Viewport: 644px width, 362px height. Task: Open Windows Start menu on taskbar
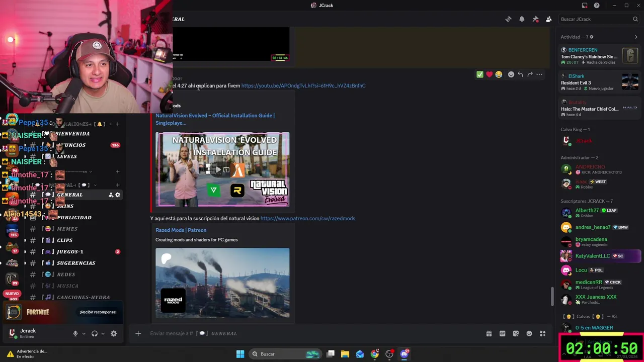(x=240, y=354)
